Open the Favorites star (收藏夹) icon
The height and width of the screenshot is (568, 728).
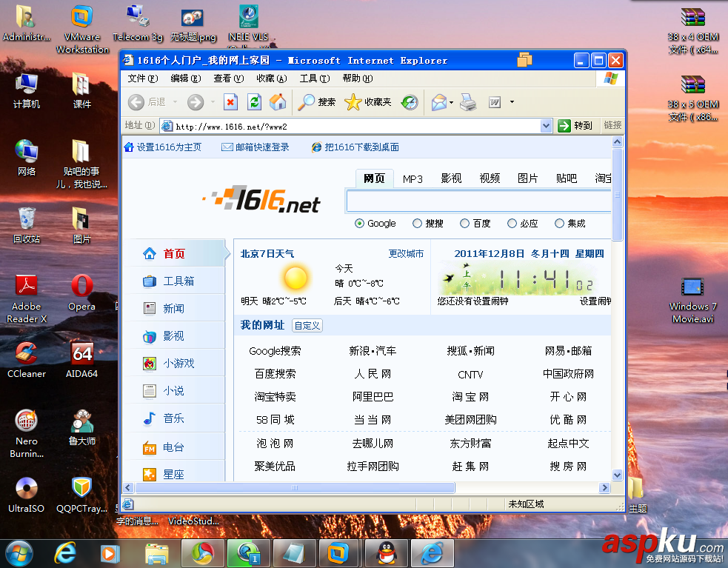[x=353, y=102]
